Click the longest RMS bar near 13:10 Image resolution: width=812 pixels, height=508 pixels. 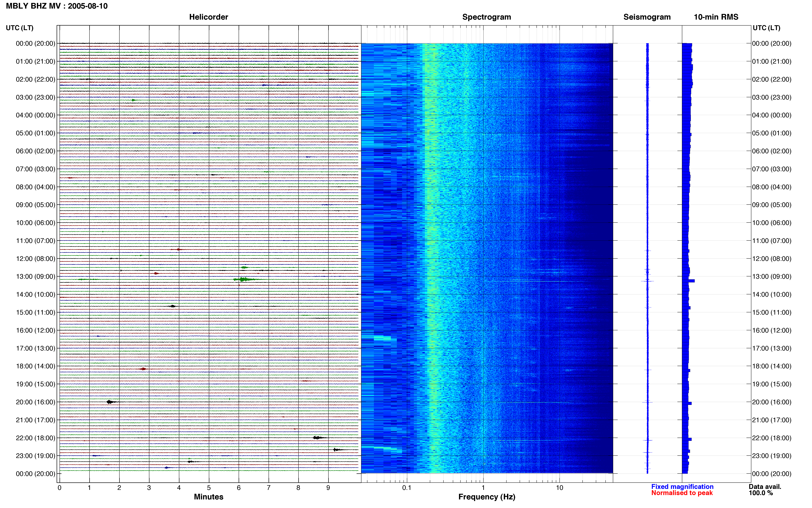688,281
